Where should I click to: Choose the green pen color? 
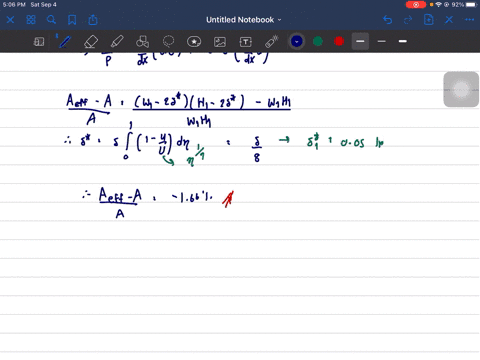pyautogui.click(x=318, y=41)
